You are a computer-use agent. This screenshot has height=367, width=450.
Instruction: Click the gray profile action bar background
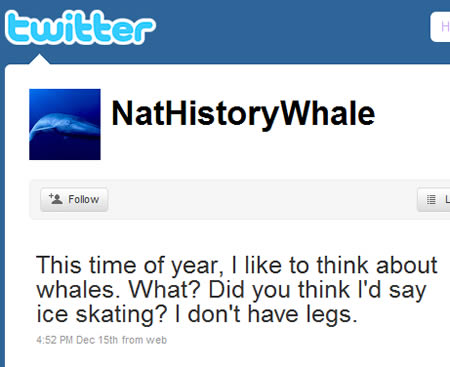260,200
